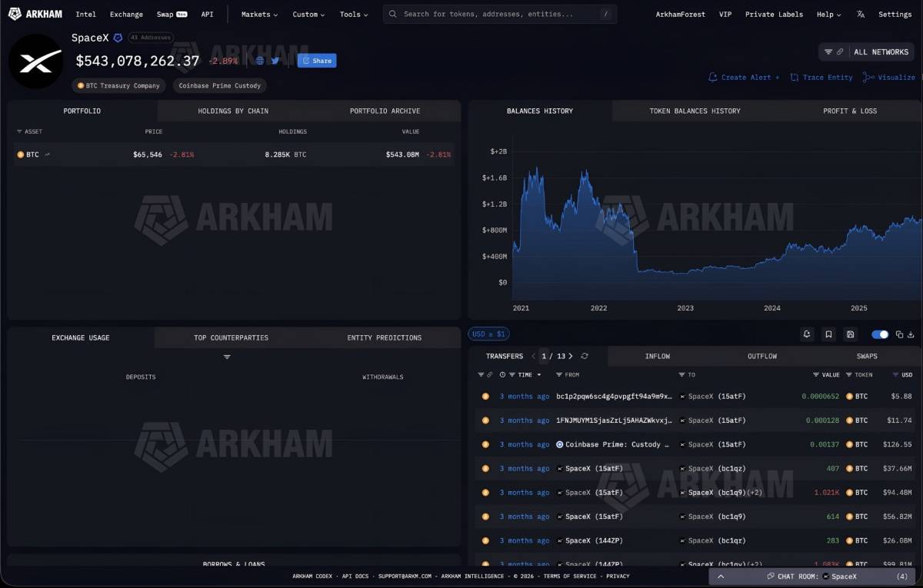Click the BTC coin icon in portfolio
Viewport: 923px width, 588px height.
point(21,154)
